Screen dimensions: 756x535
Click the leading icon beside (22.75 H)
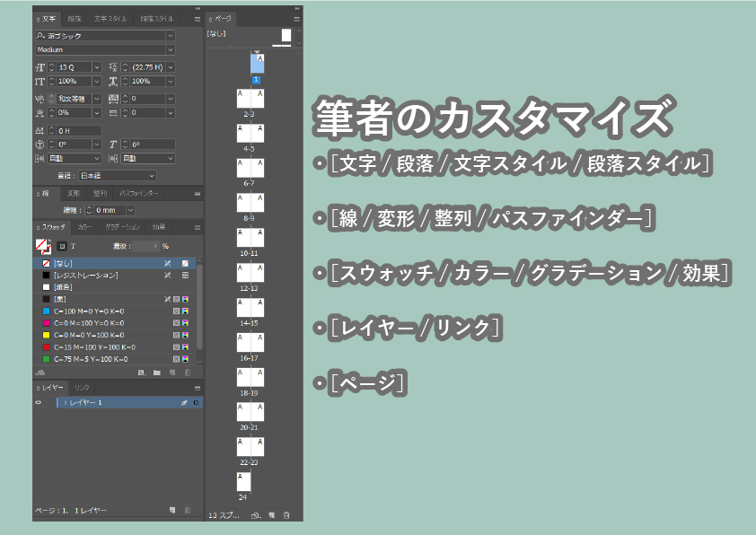pos(113,67)
